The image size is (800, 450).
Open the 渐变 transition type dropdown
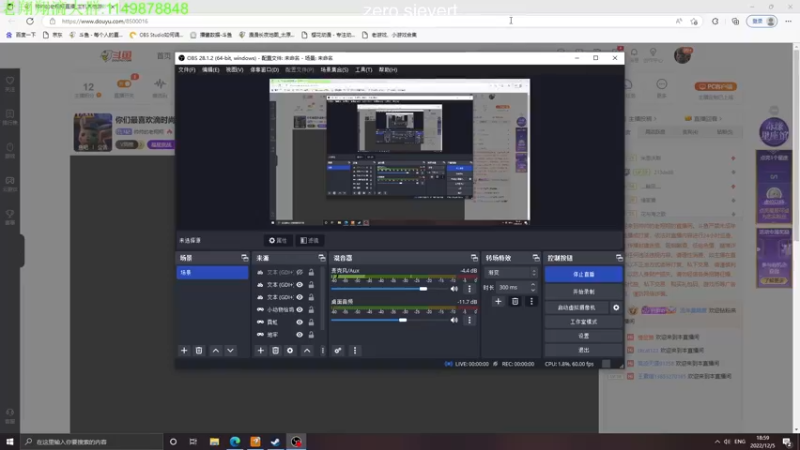click(511, 272)
